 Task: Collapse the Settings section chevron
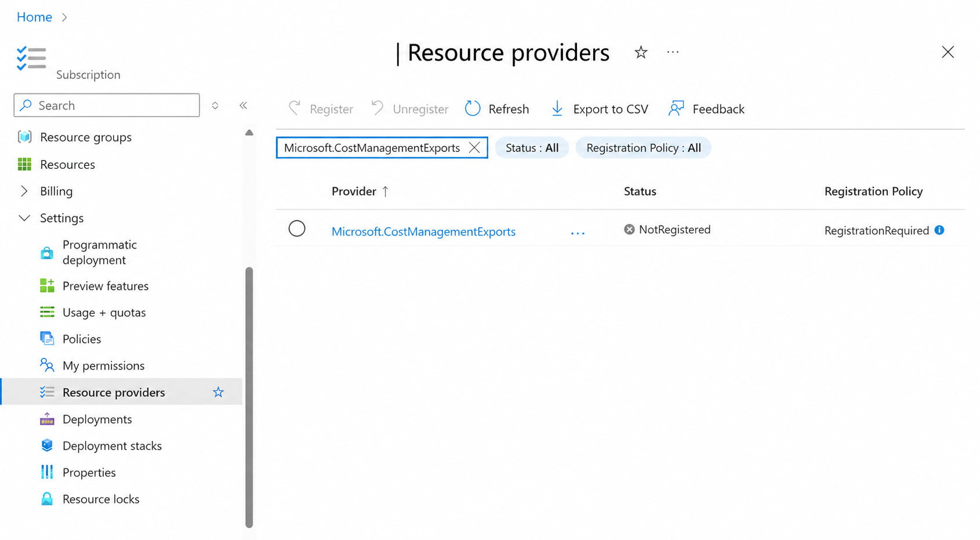[x=24, y=218]
